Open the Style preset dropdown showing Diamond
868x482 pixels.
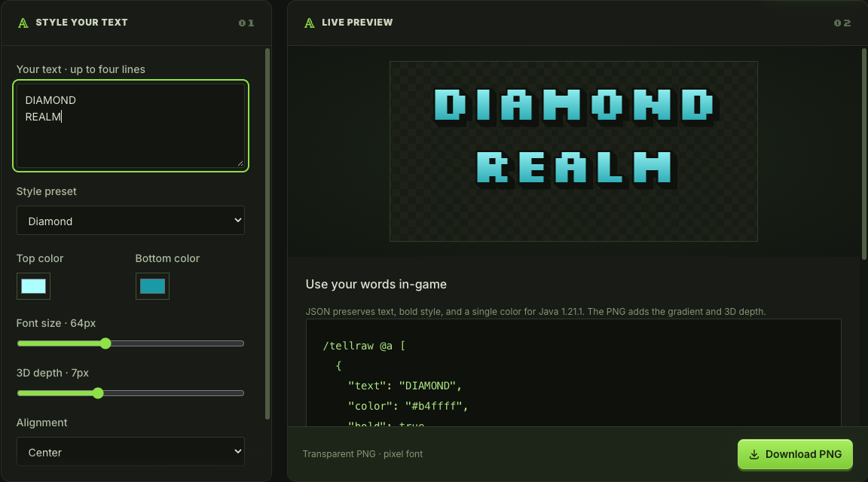pyautogui.click(x=130, y=221)
